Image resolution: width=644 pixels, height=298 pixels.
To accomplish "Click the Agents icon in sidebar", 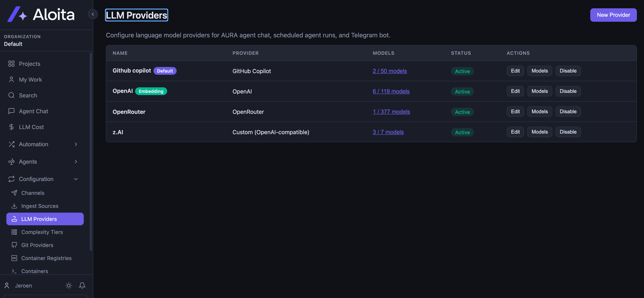I will tap(11, 162).
